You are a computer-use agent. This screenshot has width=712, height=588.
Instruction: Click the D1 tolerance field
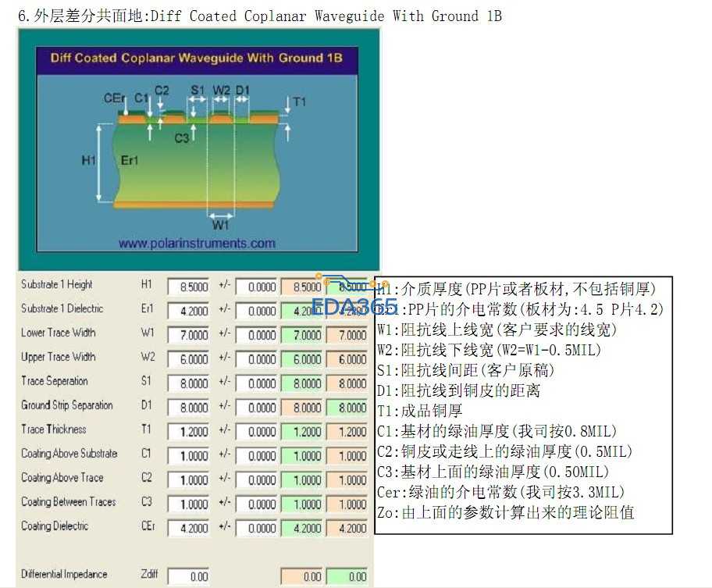256,408
